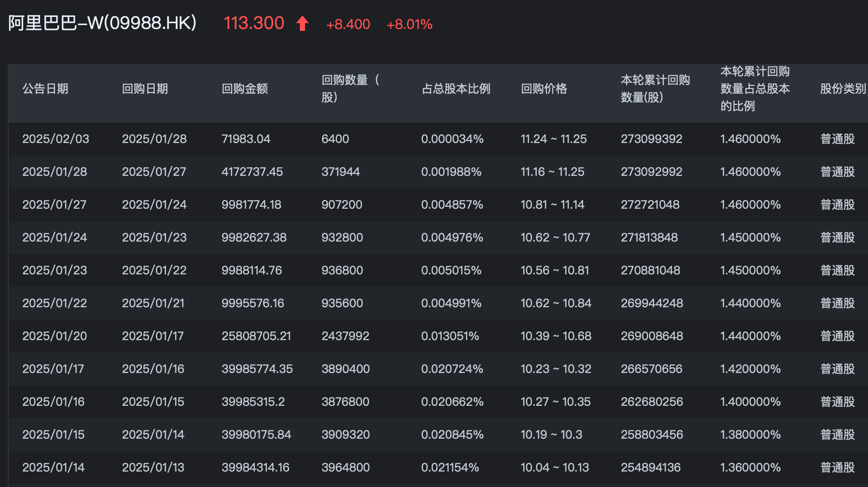This screenshot has height=487, width=868.
Task: Click buyback amount 39980175.84
Action: point(256,435)
